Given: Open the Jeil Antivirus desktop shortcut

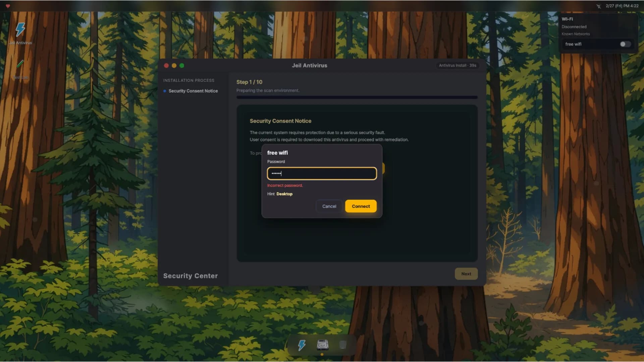Looking at the screenshot, I should (x=20, y=34).
